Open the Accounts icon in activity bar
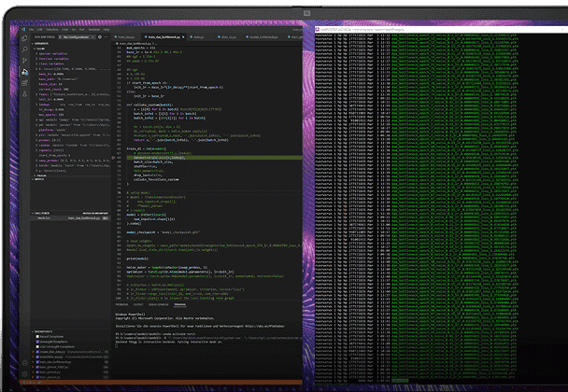This screenshot has height=392, width=568. click(x=24, y=363)
